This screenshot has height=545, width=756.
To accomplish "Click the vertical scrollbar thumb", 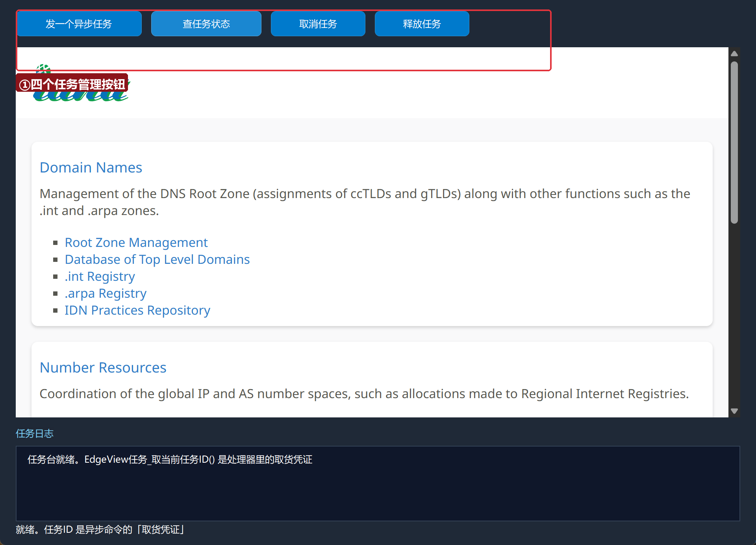I will click(x=734, y=143).
